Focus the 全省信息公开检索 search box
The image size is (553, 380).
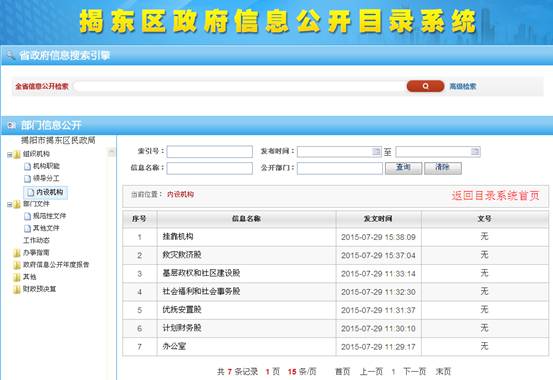(x=238, y=86)
